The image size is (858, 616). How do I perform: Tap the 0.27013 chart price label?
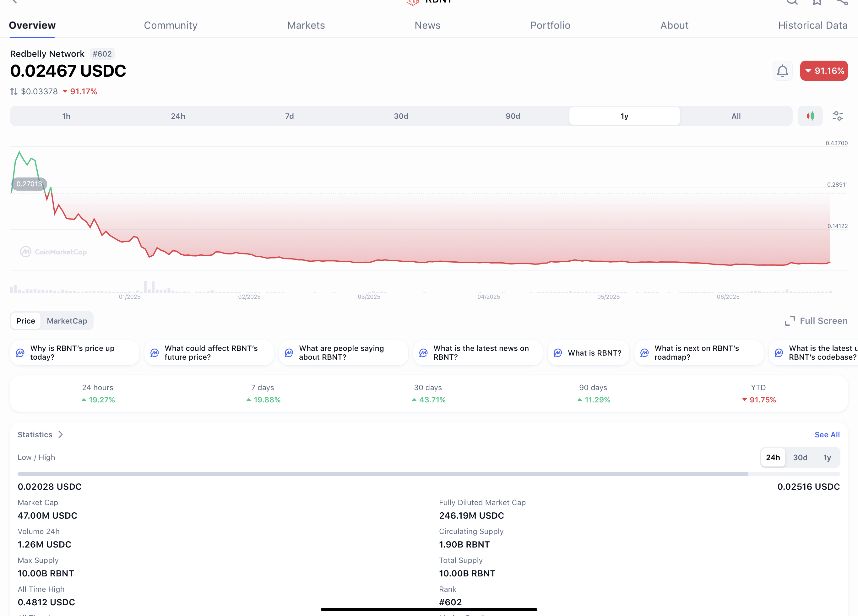(x=29, y=184)
